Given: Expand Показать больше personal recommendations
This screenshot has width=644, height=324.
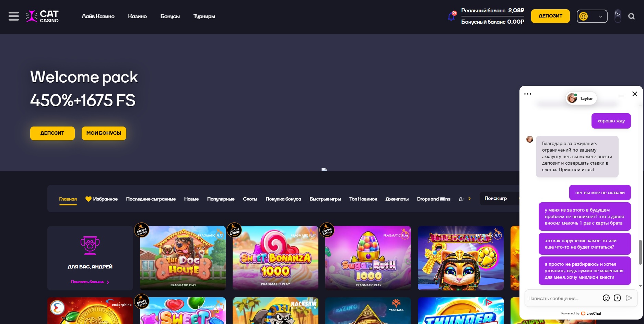Looking at the screenshot, I should coord(90,282).
